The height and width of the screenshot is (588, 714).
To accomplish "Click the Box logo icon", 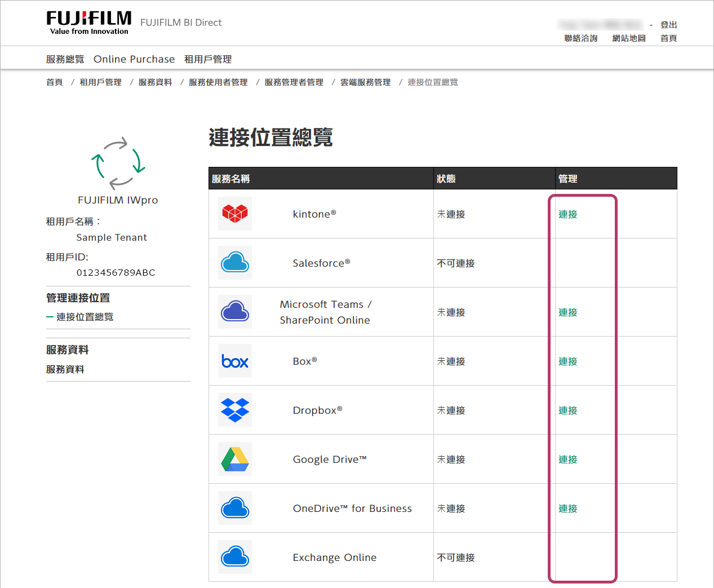I will tap(235, 361).
